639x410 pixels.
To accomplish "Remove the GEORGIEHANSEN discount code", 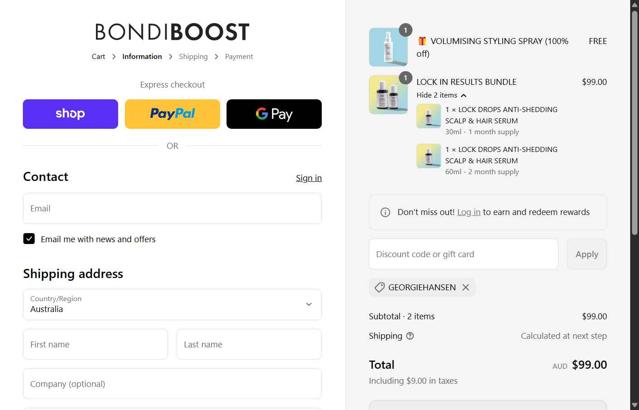I will pyautogui.click(x=466, y=287).
